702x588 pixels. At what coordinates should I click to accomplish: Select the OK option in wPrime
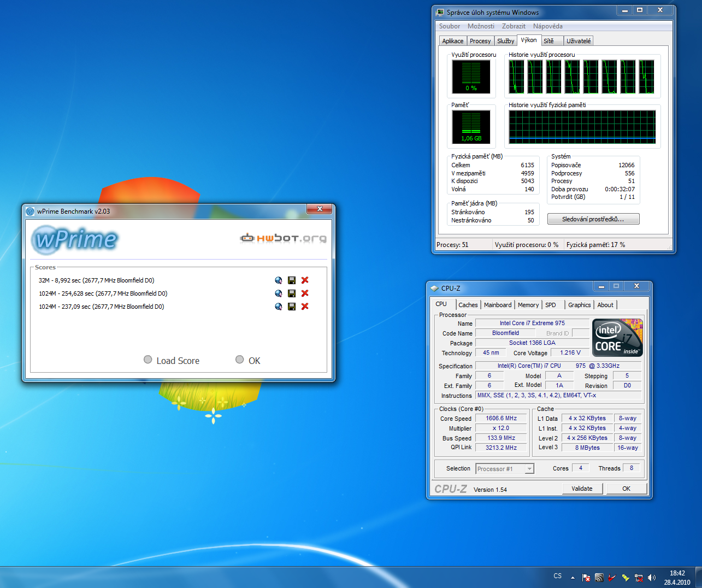[248, 360]
